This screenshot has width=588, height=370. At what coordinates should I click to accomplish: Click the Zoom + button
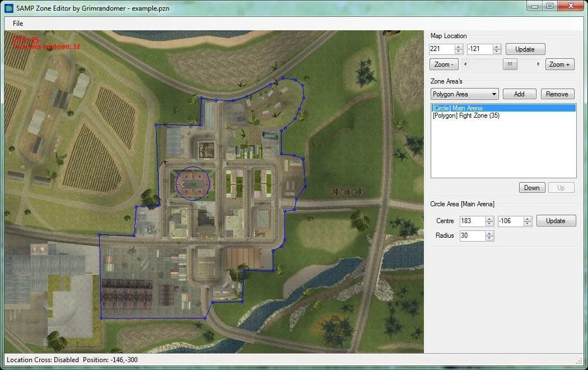coord(559,64)
